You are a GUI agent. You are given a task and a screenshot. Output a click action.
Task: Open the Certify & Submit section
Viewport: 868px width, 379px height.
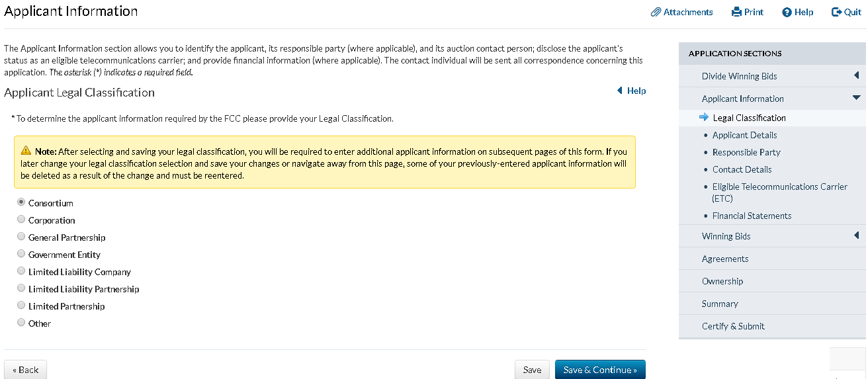(733, 326)
